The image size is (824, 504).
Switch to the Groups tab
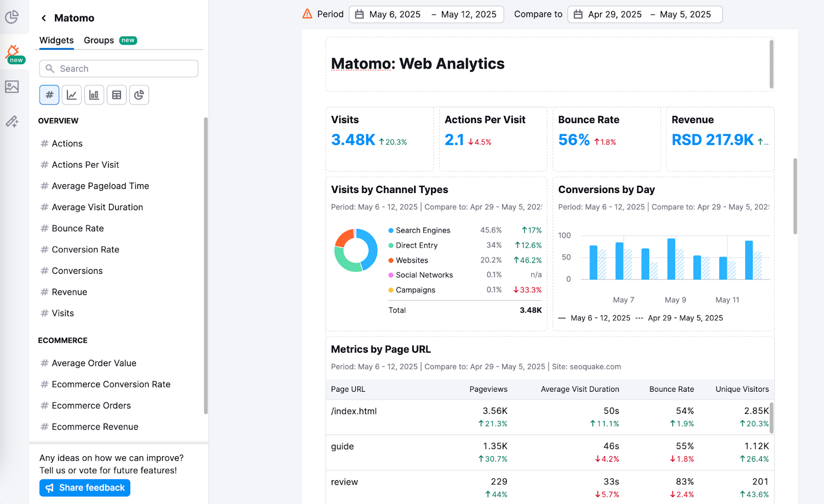pos(98,40)
